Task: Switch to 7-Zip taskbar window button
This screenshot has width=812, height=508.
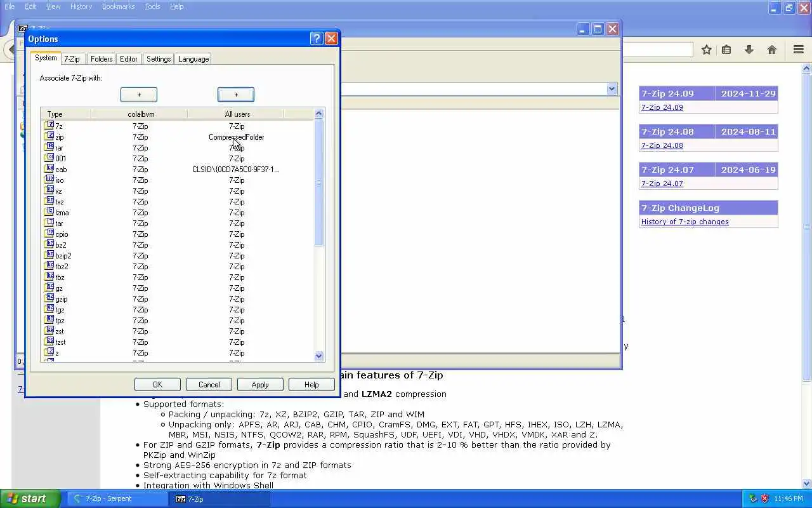Action: pyautogui.click(x=220, y=499)
